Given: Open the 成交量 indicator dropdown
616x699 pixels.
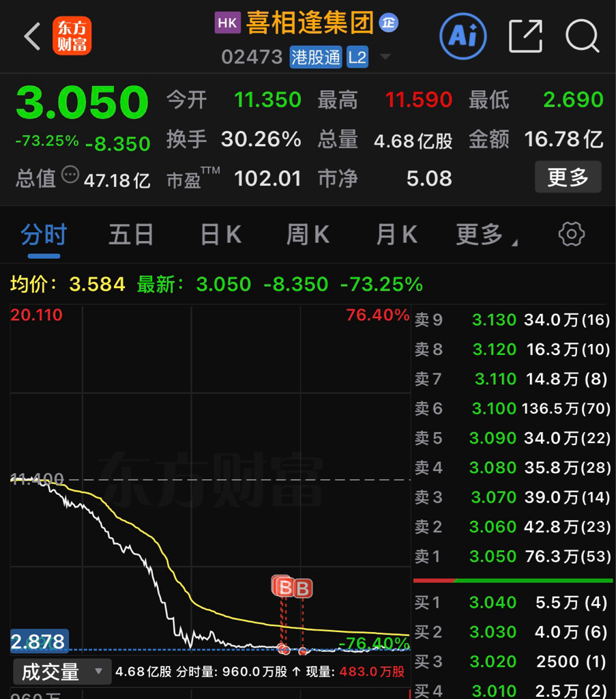Looking at the screenshot, I should pyautogui.click(x=62, y=672).
